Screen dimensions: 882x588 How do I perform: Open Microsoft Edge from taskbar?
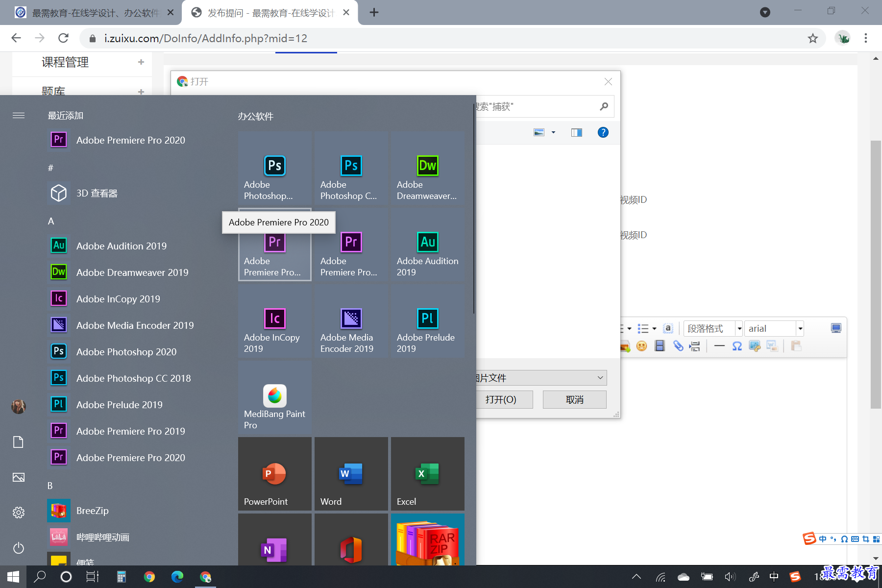coord(177,577)
